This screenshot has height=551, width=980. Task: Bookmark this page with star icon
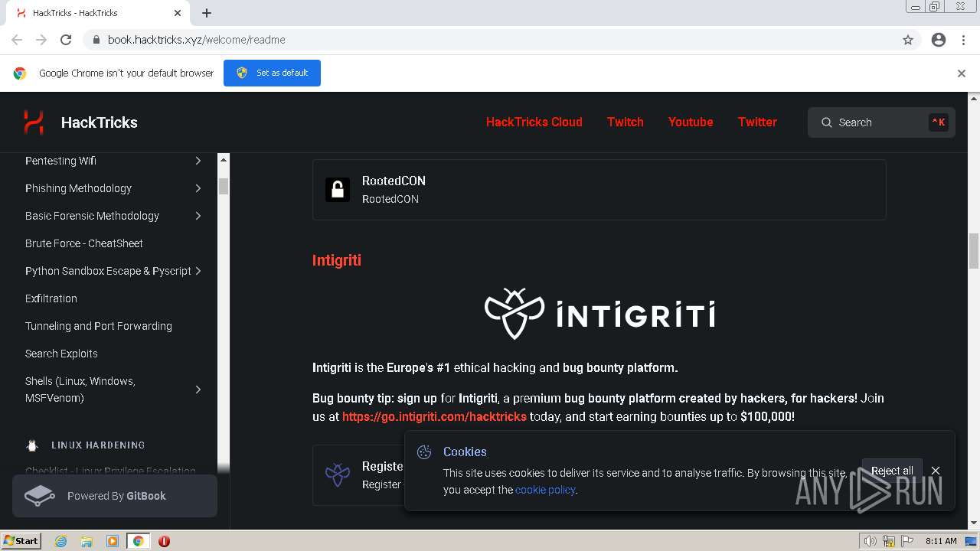pos(908,40)
